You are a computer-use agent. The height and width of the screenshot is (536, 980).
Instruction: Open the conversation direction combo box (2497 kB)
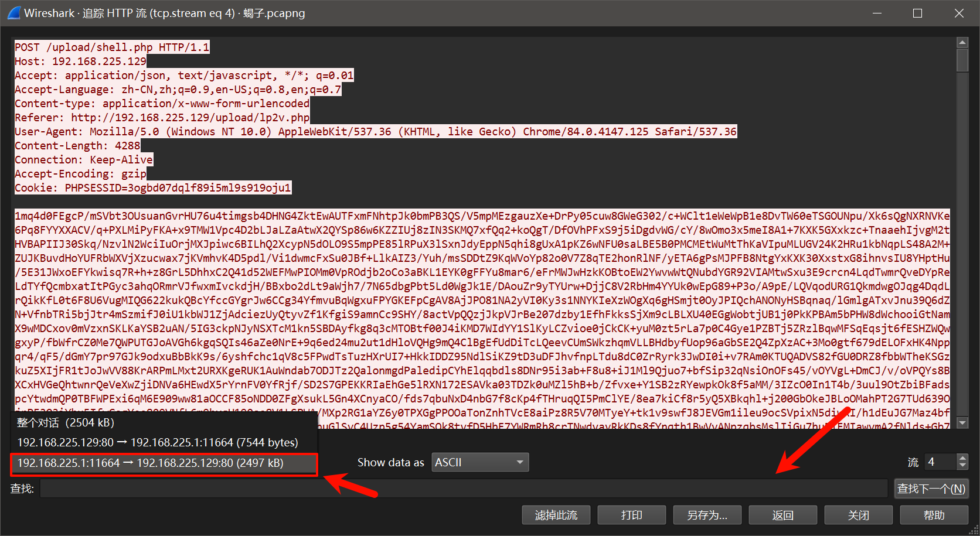(x=164, y=463)
